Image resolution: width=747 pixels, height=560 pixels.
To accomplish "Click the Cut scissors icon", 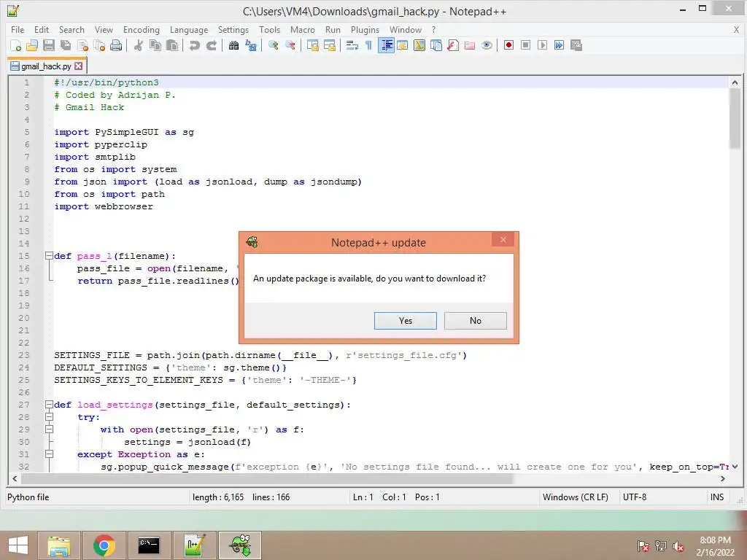I will point(138,45).
